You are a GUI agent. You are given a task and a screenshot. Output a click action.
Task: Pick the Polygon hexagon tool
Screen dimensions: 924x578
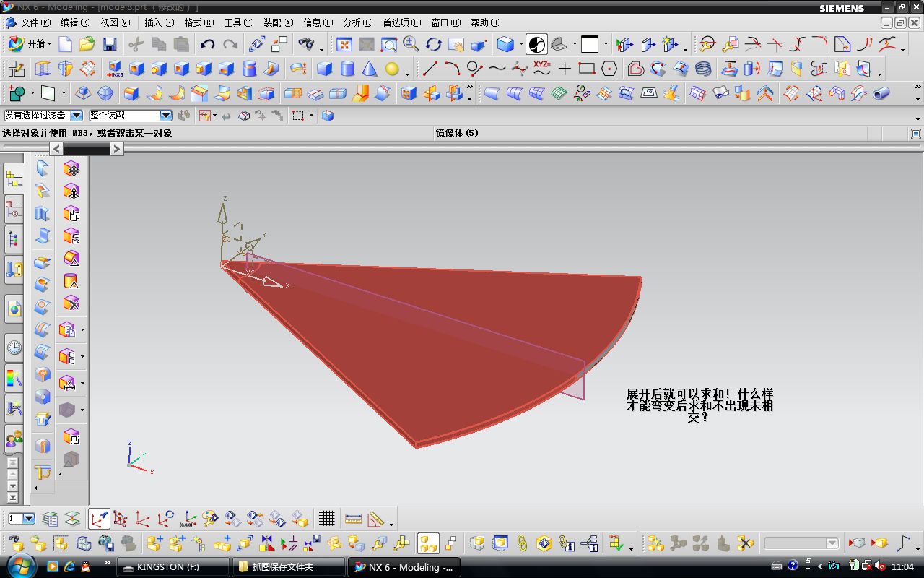click(x=609, y=69)
